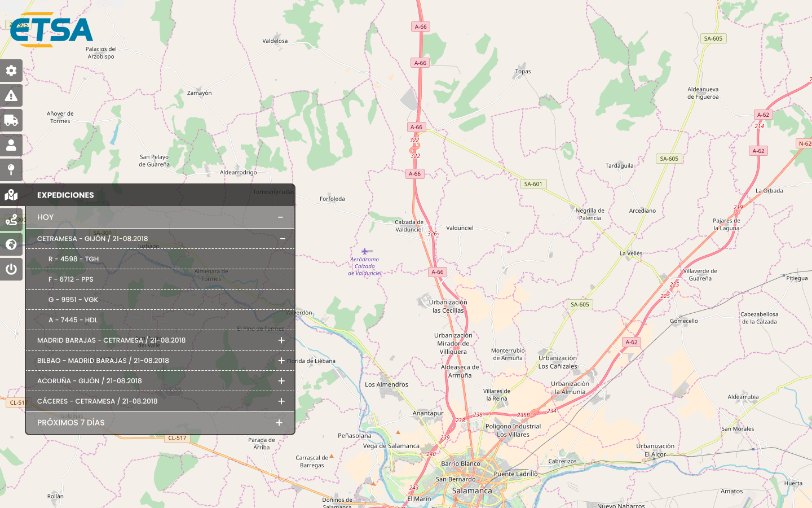This screenshot has height=508, width=812.
Task: Expand the CÁCERES - CETRAMESA plus button
Action: point(281,401)
